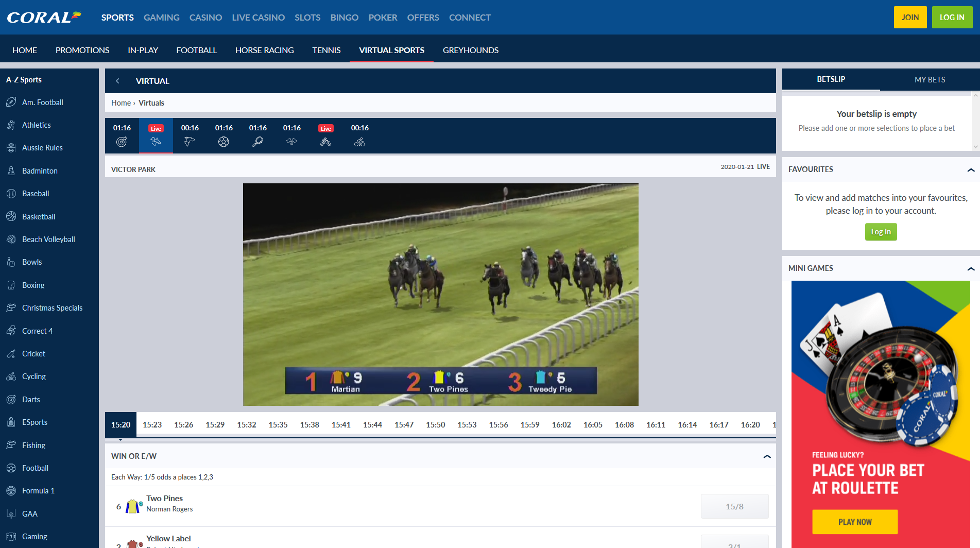Click the virtual horse race video stream

[x=441, y=295]
